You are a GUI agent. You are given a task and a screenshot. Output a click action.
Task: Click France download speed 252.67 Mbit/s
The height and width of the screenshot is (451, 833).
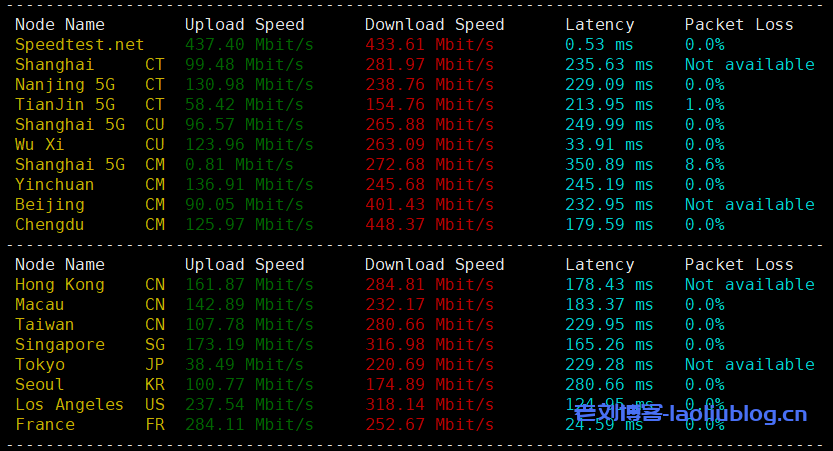pos(429,425)
